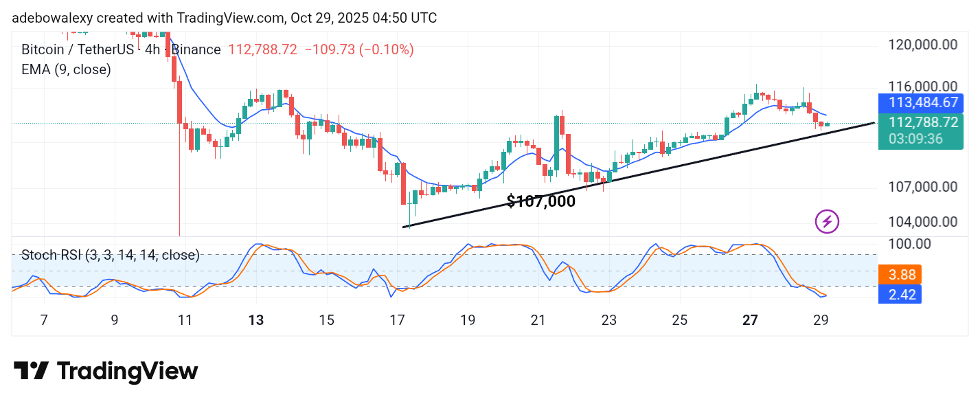Click the $107,000 annotation text
Viewport: 980px width, 406px height.
point(541,201)
